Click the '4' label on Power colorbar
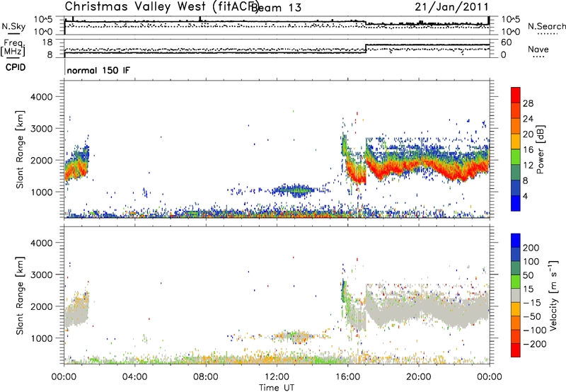 [525, 196]
